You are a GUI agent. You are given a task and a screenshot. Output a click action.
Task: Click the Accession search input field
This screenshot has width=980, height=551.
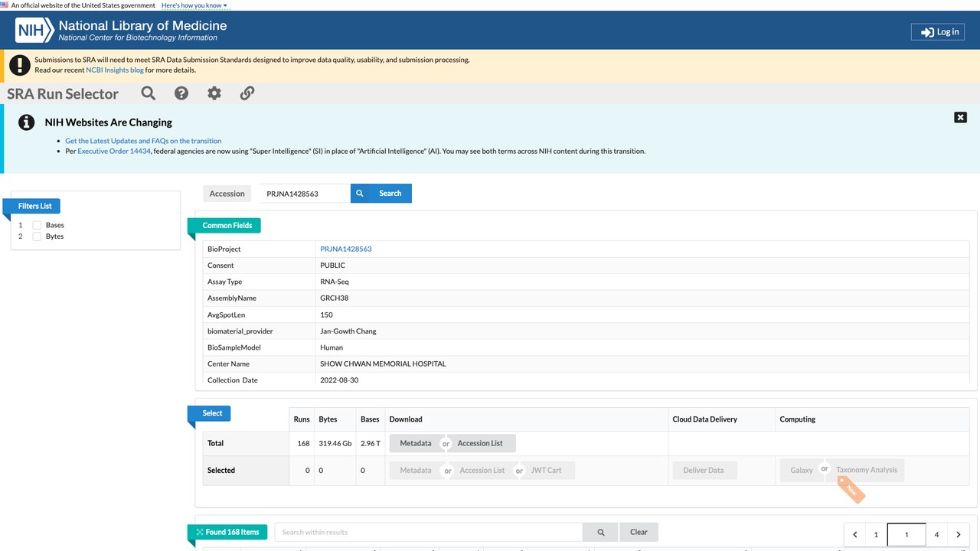tap(304, 194)
